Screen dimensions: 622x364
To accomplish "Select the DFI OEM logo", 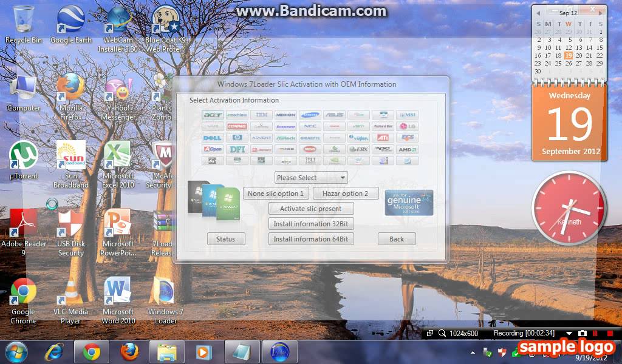I will point(238,149).
